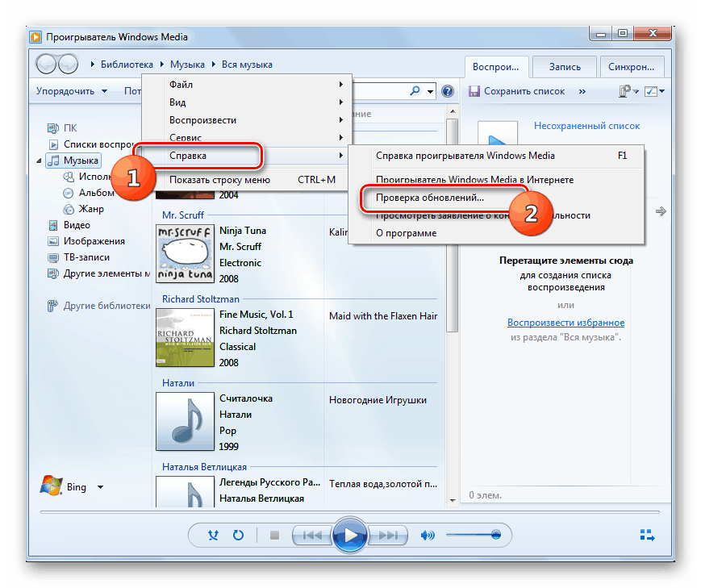The height and width of the screenshot is (588, 701).
Task: Open the help question mark icon
Action: (x=448, y=90)
